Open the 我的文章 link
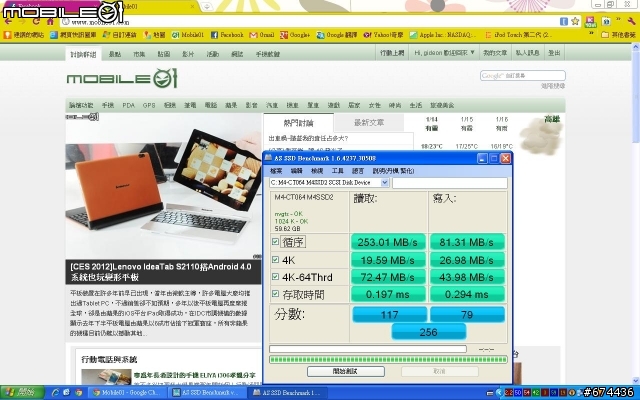 (495, 53)
